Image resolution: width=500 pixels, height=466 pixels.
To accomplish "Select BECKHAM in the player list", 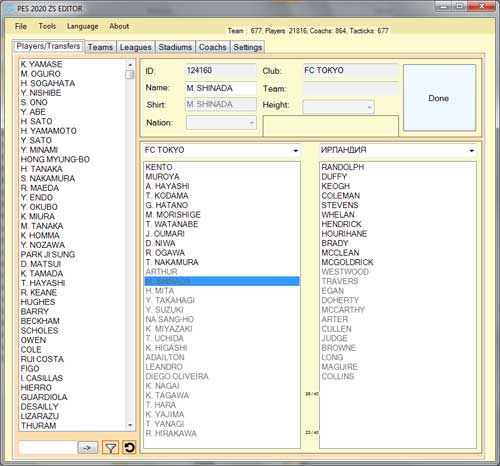I will point(40,321).
